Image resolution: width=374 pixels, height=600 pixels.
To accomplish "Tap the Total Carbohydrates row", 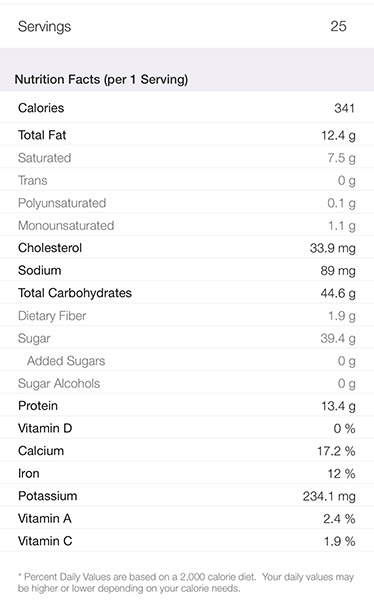I will pos(187,292).
